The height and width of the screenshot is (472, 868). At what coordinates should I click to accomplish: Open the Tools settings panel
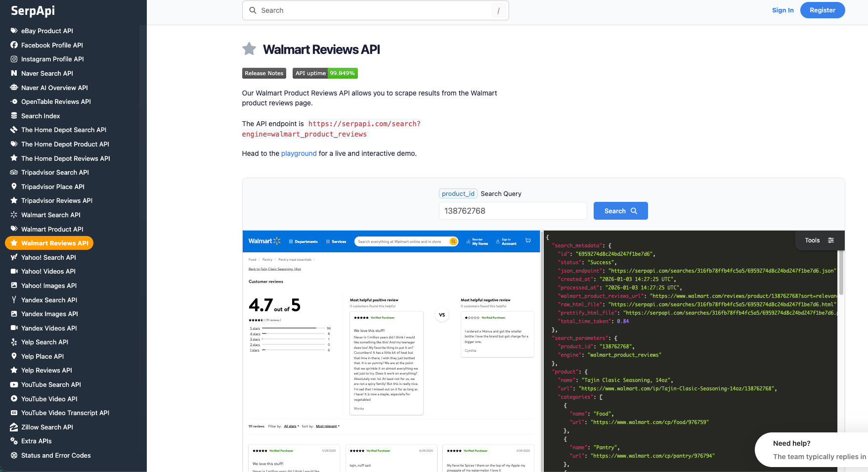point(820,240)
